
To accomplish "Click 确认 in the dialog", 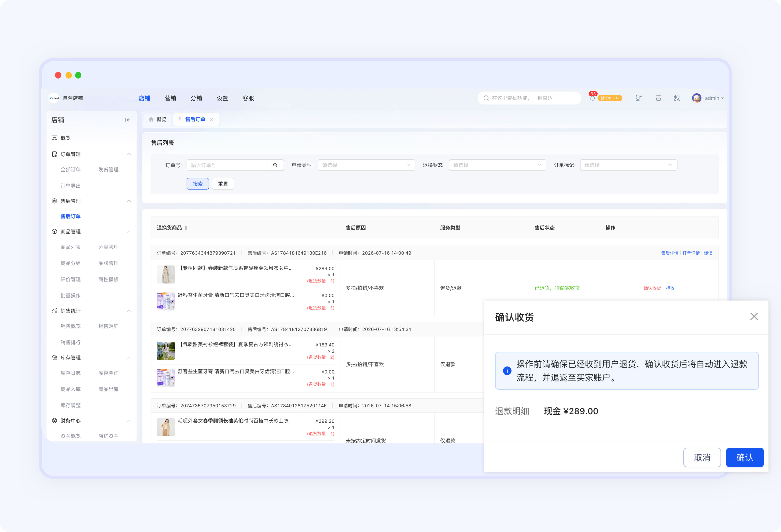I will point(744,457).
